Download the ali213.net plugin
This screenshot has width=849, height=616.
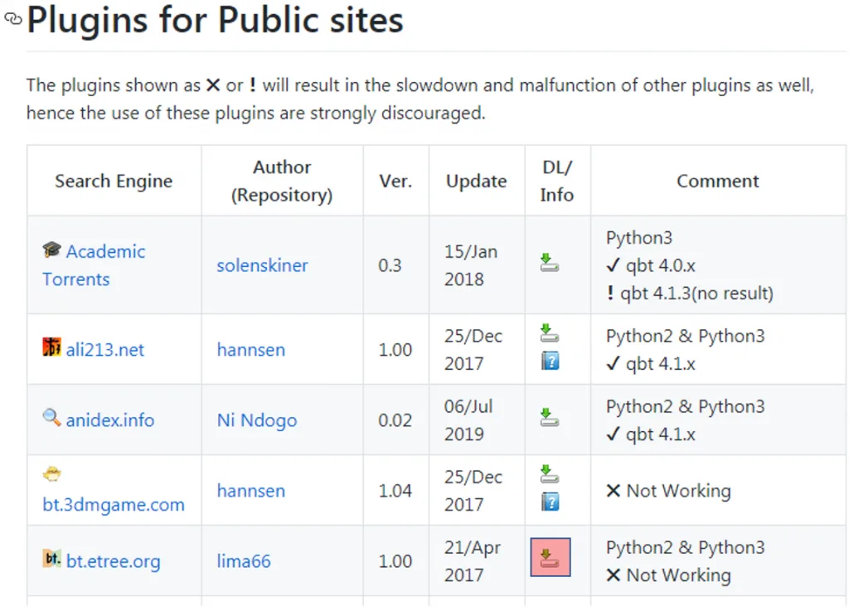click(550, 333)
